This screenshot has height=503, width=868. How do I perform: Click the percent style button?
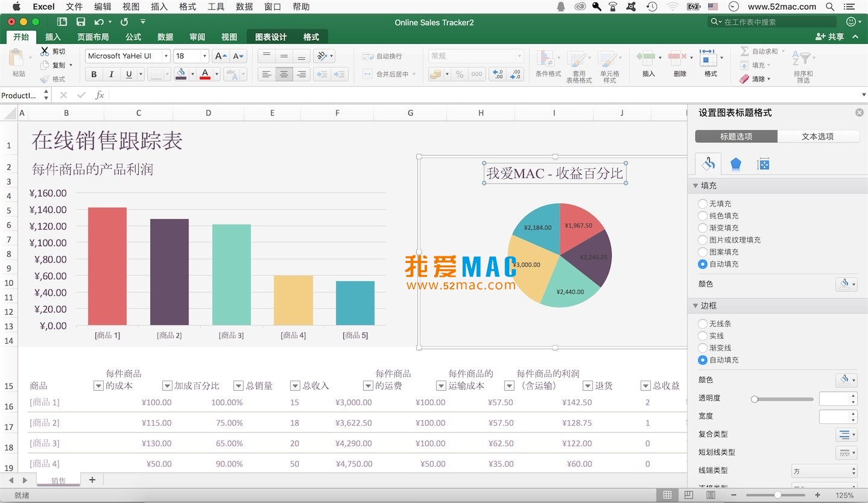(460, 74)
